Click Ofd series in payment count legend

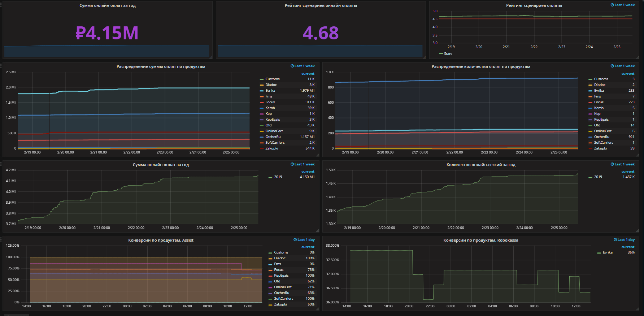click(x=597, y=125)
